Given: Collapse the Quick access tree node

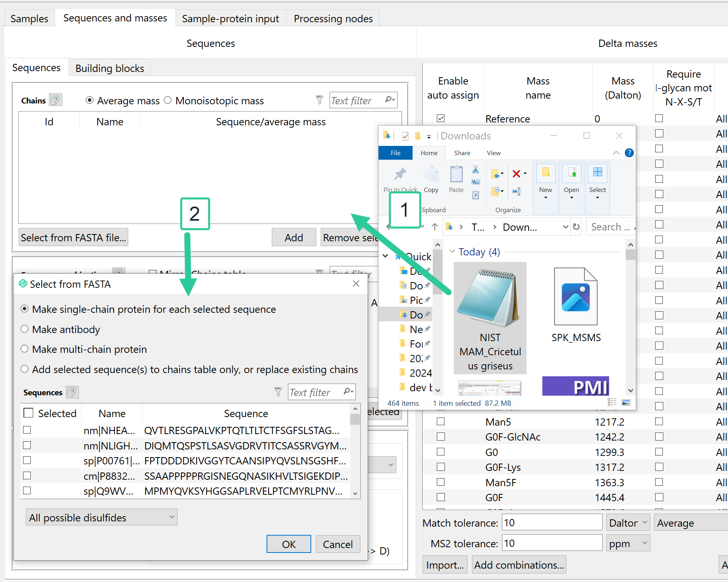Looking at the screenshot, I should (x=385, y=256).
